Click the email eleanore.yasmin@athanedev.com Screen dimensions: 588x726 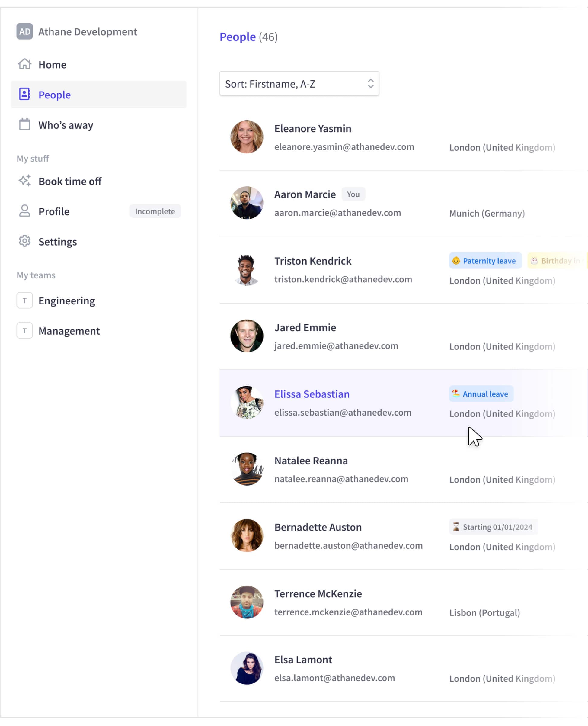[344, 147]
